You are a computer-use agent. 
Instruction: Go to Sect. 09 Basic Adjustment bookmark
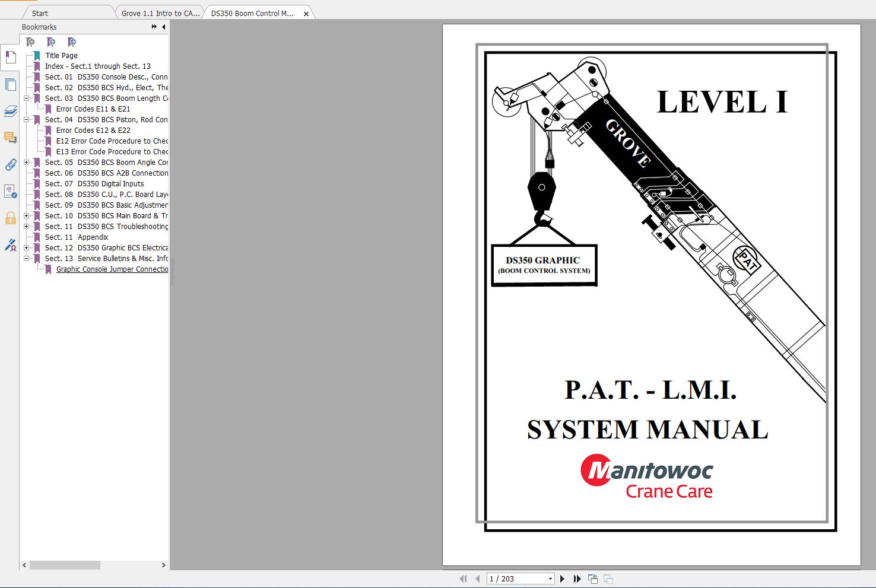106,205
